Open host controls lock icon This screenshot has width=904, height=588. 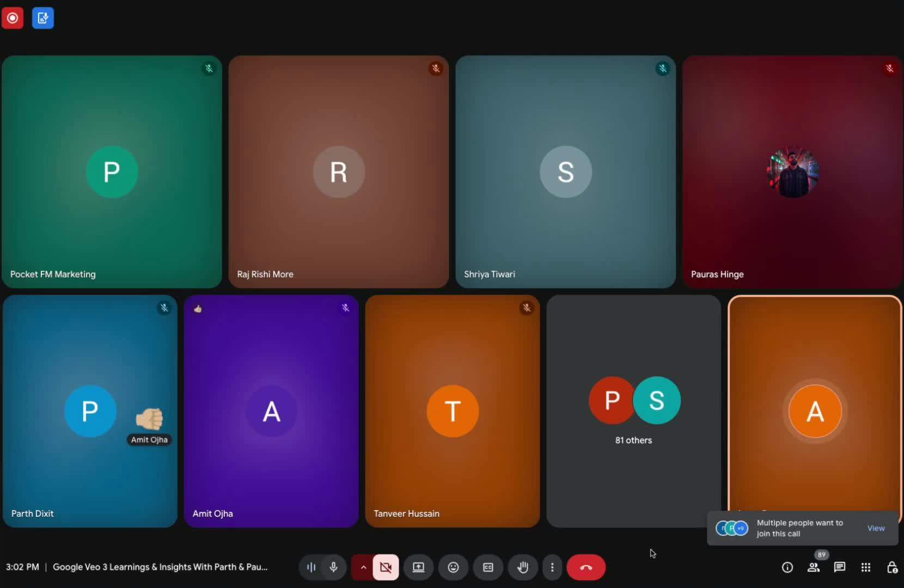tap(892, 567)
